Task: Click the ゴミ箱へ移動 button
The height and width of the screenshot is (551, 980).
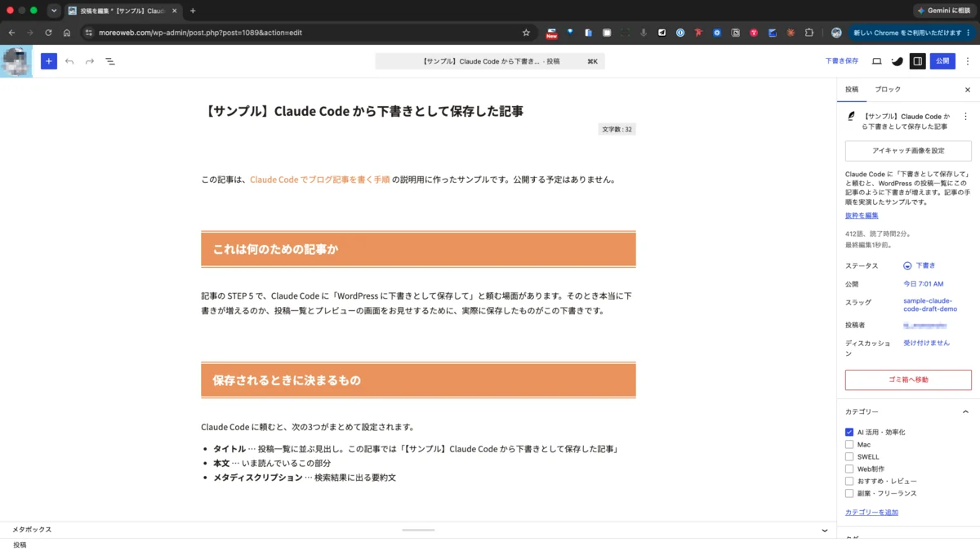Action: [908, 380]
